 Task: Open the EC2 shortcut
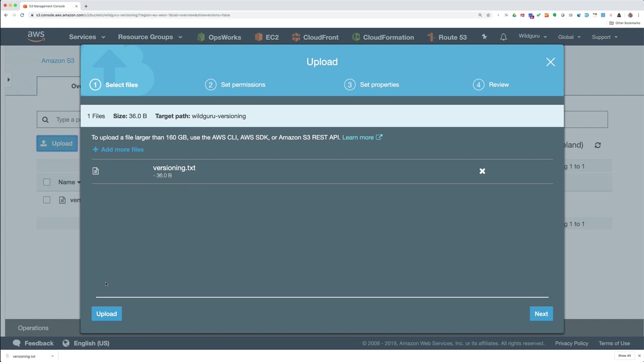tap(267, 37)
